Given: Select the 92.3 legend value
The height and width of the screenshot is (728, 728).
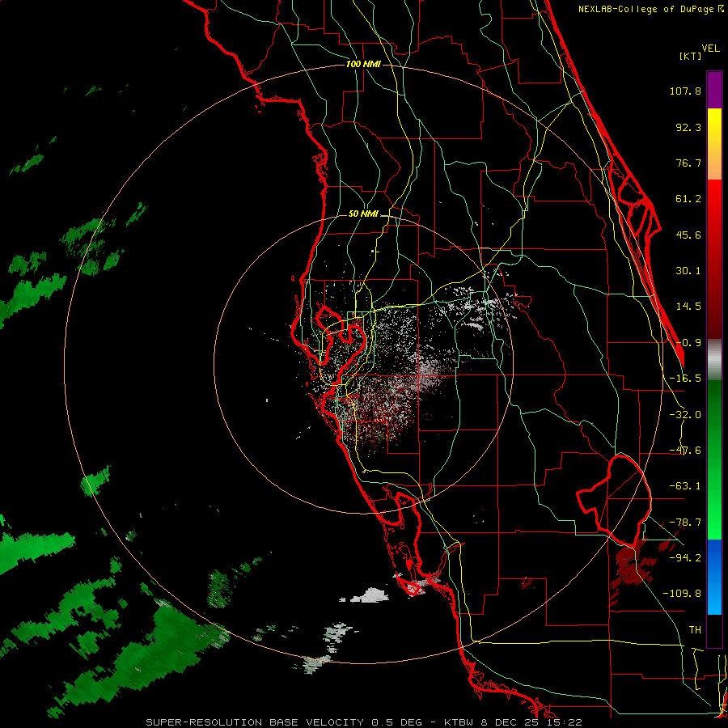Looking at the screenshot, I should click(688, 127).
